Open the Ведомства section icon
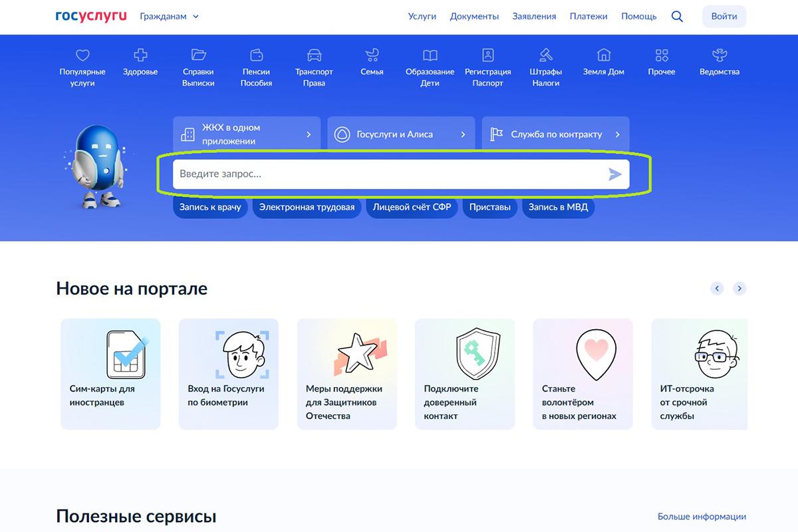The width and height of the screenshot is (798, 532). click(x=719, y=54)
